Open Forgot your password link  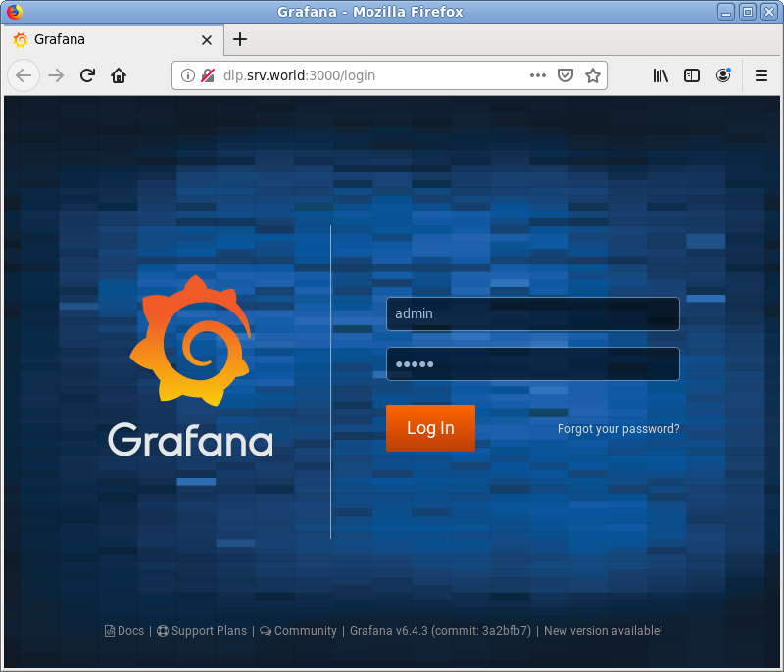click(618, 429)
